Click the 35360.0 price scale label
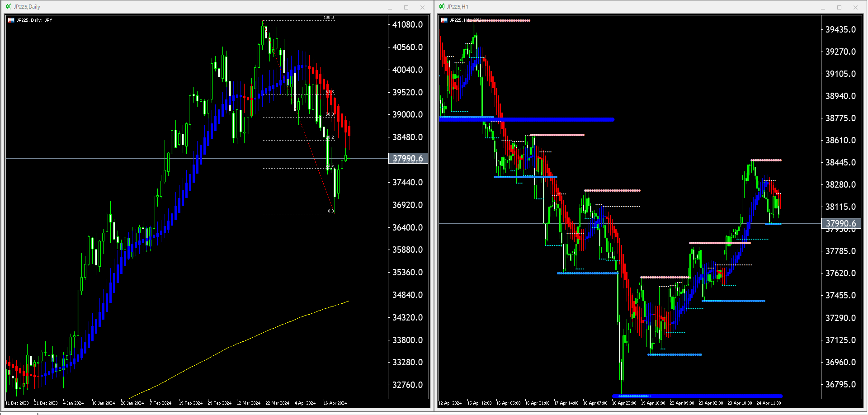Screen dimensions: 868x415 tap(408, 273)
